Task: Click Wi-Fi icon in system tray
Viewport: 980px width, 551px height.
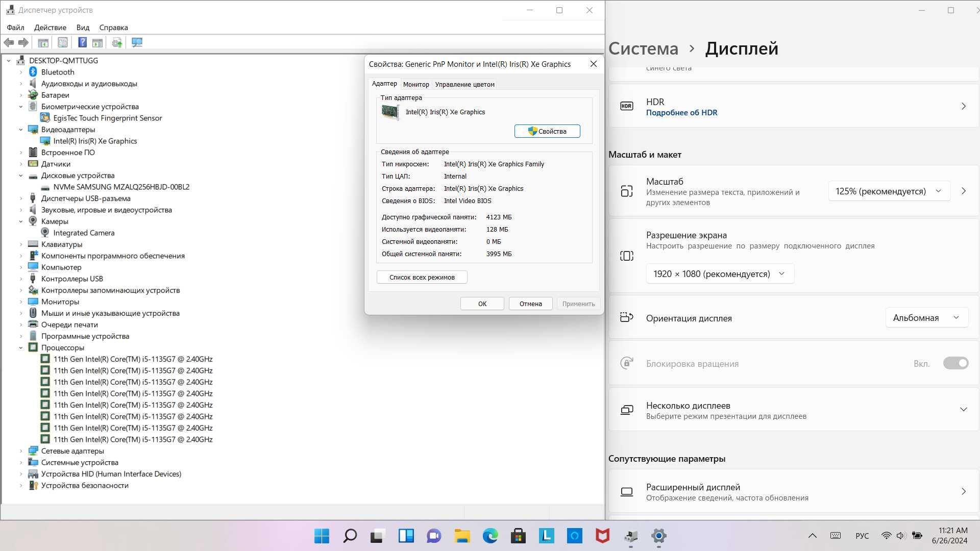Action: tap(887, 536)
